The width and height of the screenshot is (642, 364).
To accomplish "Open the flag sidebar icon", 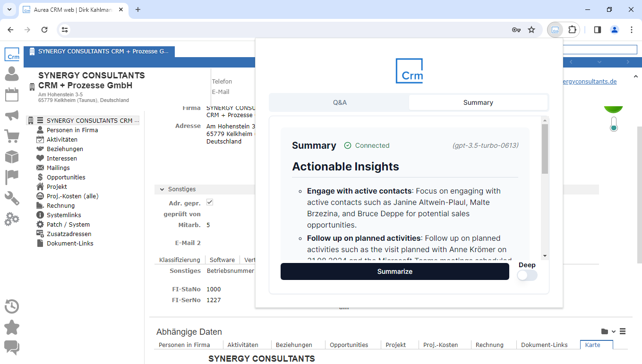I will coord(12,178).
